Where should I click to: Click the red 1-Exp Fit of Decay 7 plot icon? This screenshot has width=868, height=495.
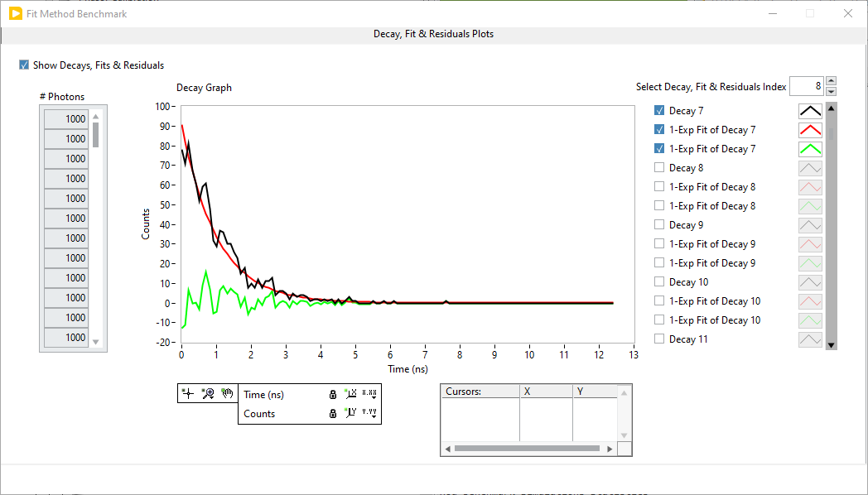click(810, 130)
